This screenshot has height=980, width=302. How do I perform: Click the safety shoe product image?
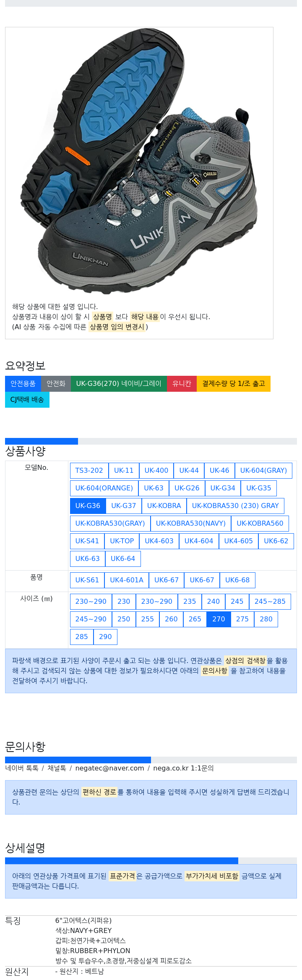139,162
